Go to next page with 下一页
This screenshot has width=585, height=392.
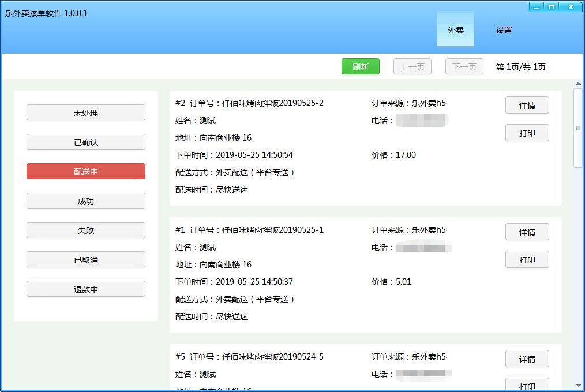click(464, 67)
